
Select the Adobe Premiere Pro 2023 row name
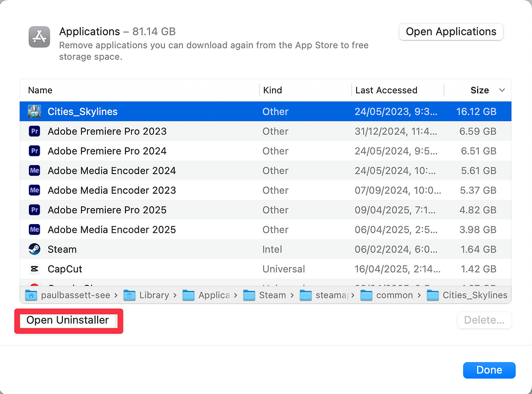click(x=107, y=131)
